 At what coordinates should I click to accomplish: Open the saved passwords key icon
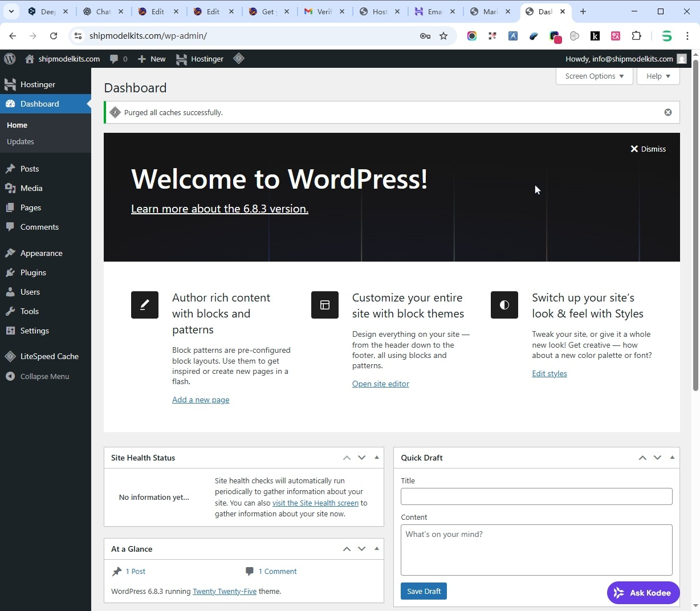(x=425, y=36)
